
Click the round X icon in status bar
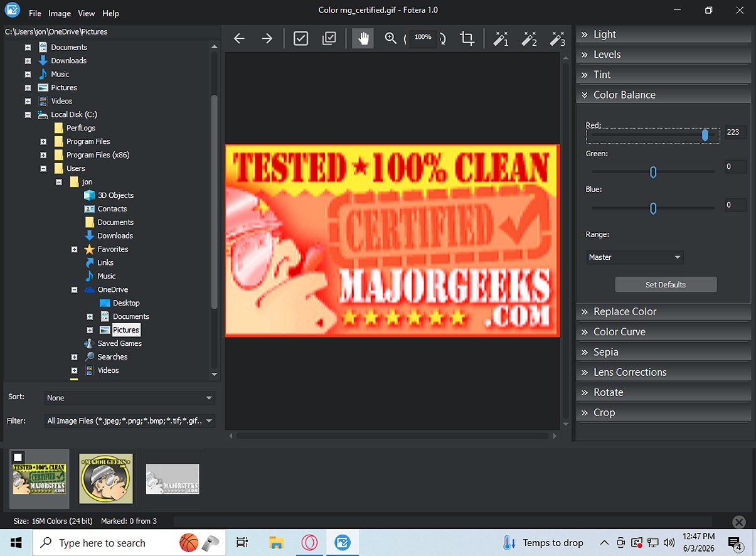point(739,522)
